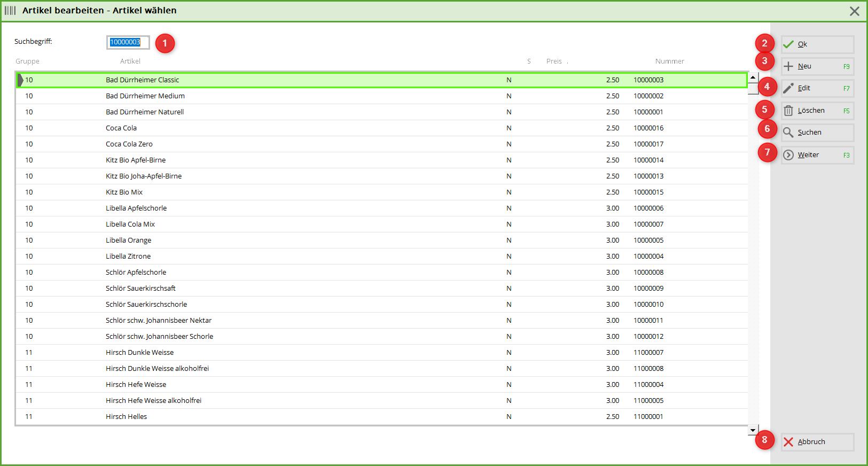Screen dimensions: 868x466
Task: Click the plus icon for Neu
Action: coord(788,67)
